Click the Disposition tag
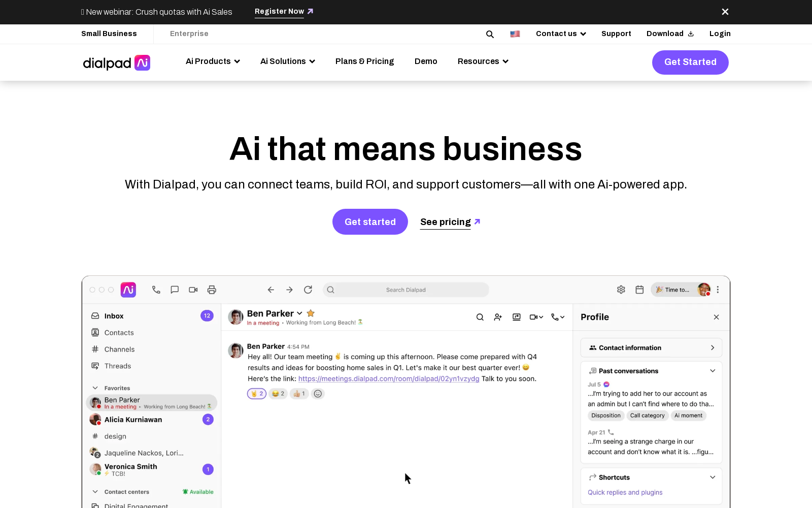The height and width of the screenshot is (508, 812). coord(606,416)
